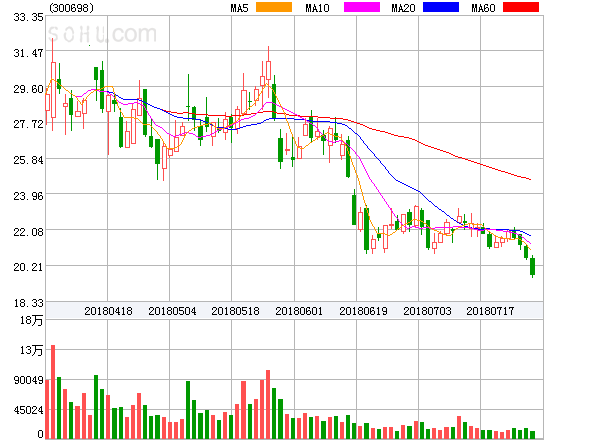Screen dimensions: 600x440
Task: Click the 22.08 price axis label
Action: (28, 232)
